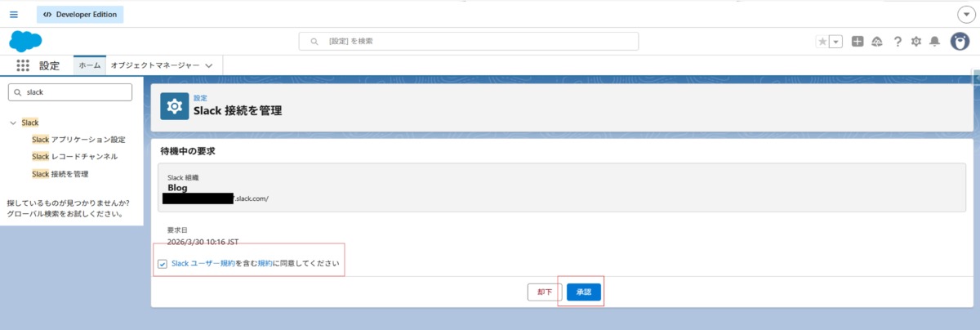This screenshot has height=330, width=980.
Task: Open the hamburger menu beside Developer Edition
Action: click(x=13, y=15)
